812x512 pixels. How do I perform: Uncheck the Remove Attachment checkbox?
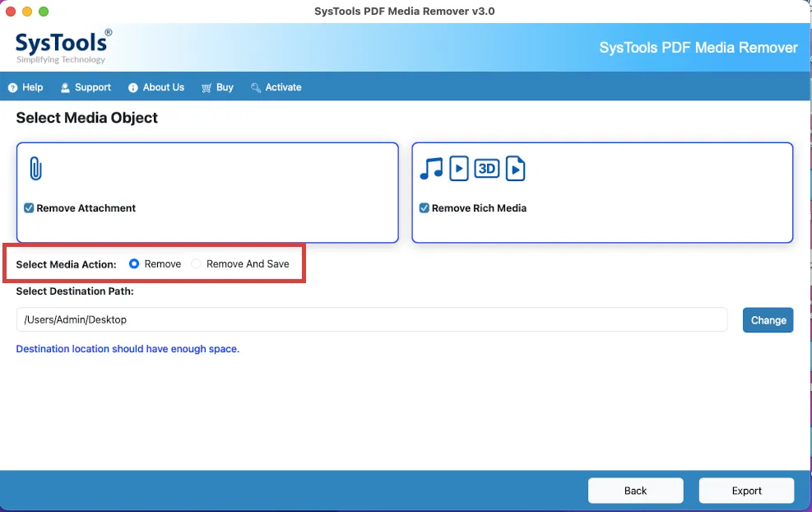(x=29, y=207)
